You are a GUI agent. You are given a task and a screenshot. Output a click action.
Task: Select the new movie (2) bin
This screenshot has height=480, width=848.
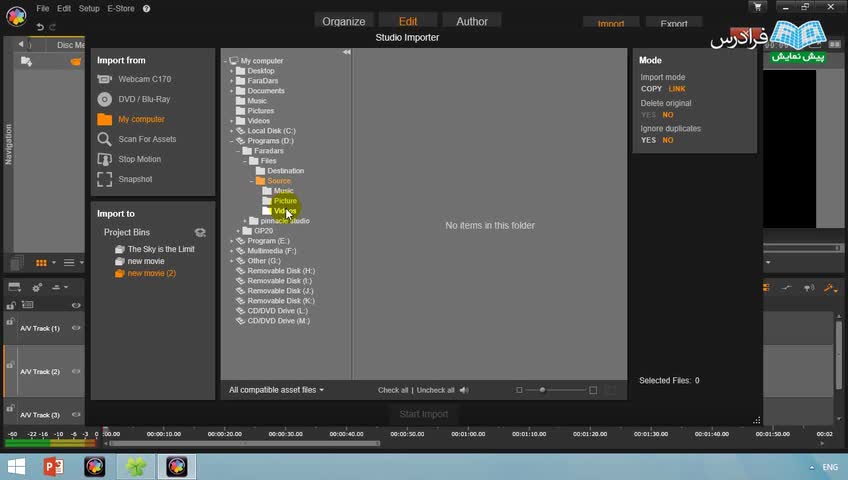pyautogui.click(x=145, y=273)
